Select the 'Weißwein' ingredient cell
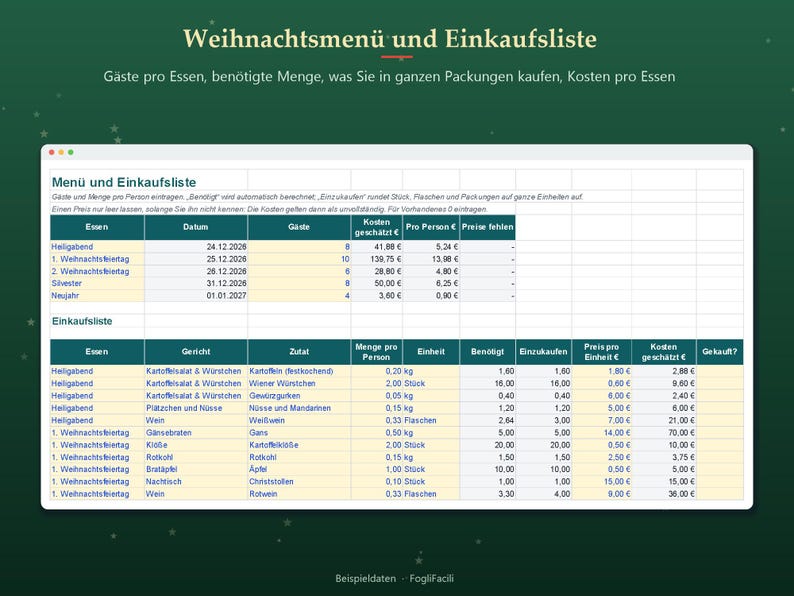This screenshot has width=794, height=596. 299,420
